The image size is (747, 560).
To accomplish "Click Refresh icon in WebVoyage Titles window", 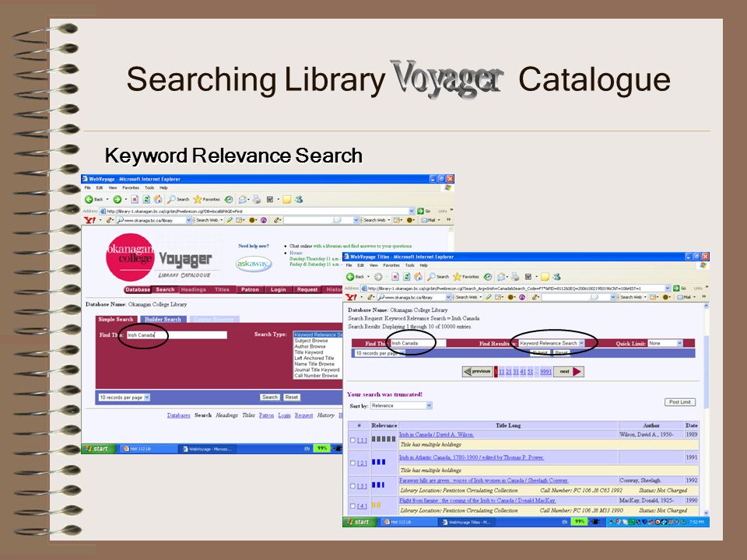I will click(x=406, y=277).
